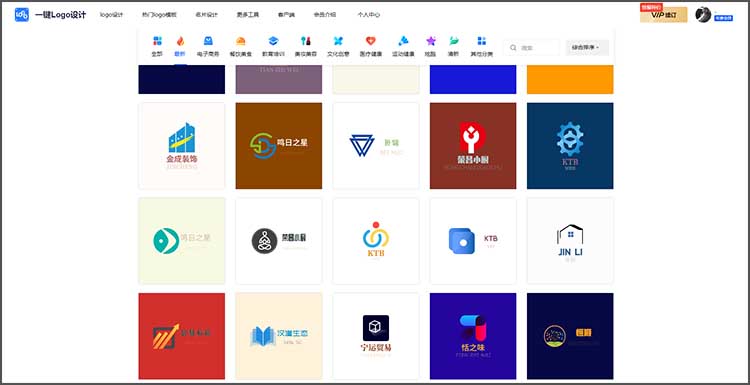Open the pale green 鸣日之星 logo template
Screen dimensions: 750x385
tap(182, 241)
